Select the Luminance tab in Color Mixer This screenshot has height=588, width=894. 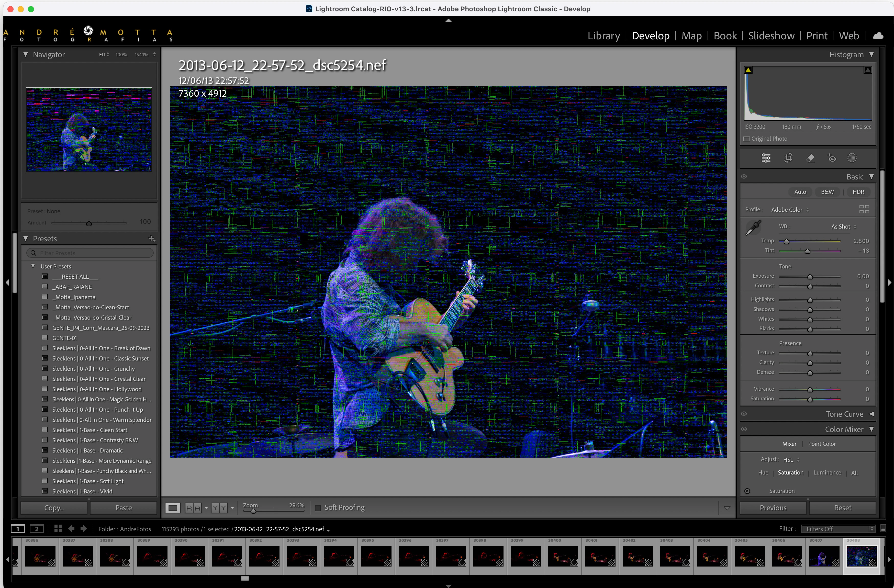[x=827, y=473]
